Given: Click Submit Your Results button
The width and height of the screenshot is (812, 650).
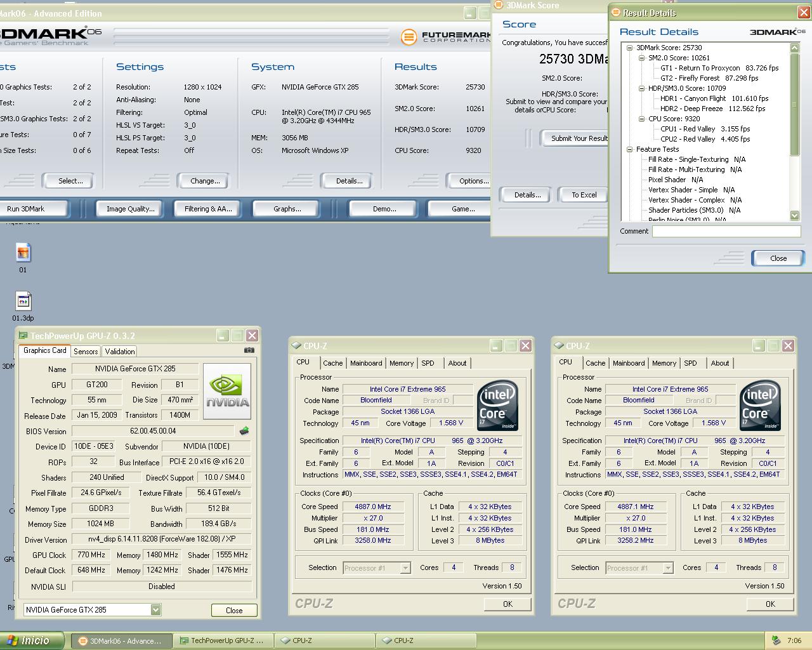Looking at the screenshot, I should [x=574, y=138].
